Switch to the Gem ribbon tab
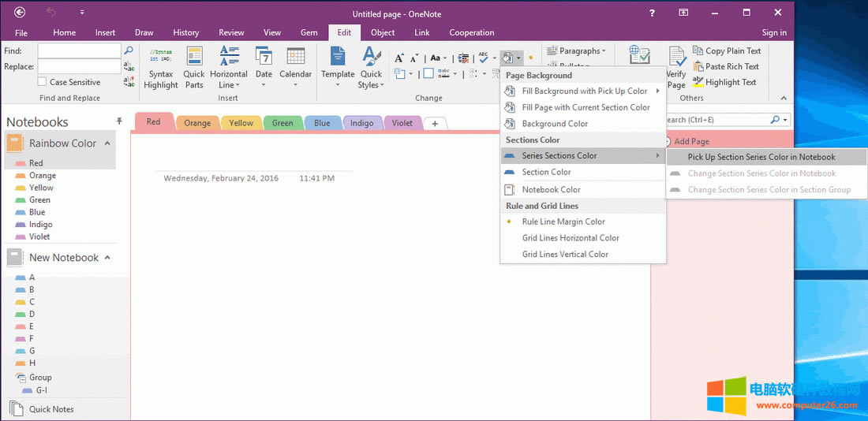The width and height of the screenshot is (868, 421). tap(309, 32)
